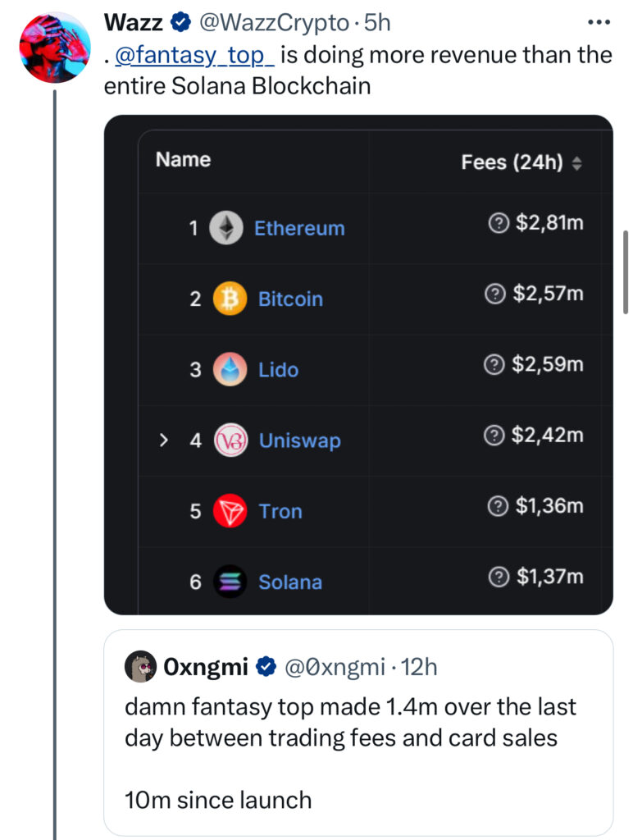Click the Bitcoin logo icon
633x840 pixels.
[230, 299]
